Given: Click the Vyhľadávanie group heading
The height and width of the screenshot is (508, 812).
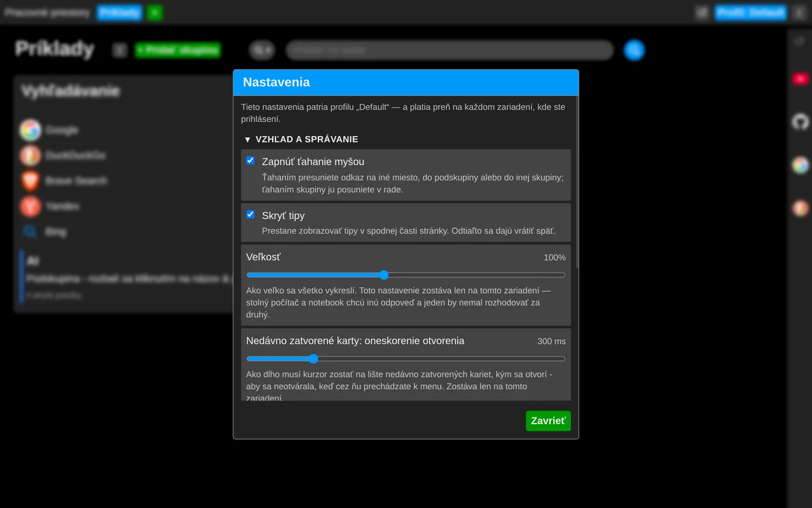Looking at the screenshot, I should (70, 91).
